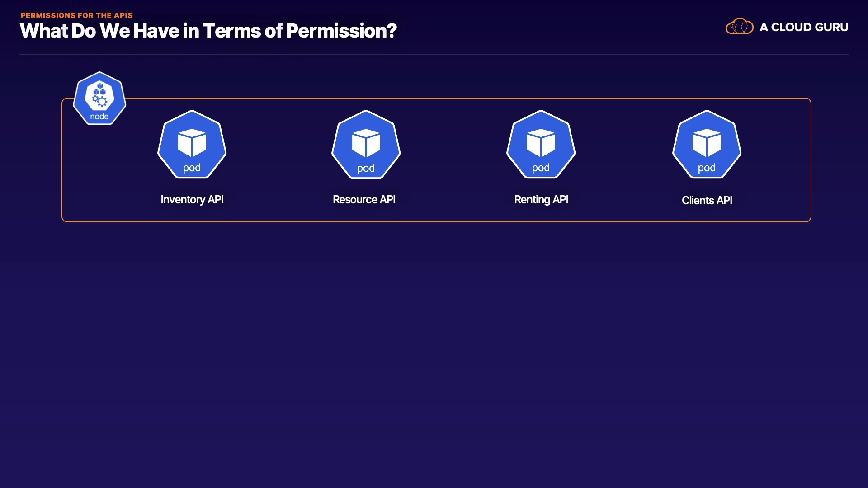Click the Renting API label
Image resolution: width=868 pixels, height=488 pixels.
(x=541, y=200)
